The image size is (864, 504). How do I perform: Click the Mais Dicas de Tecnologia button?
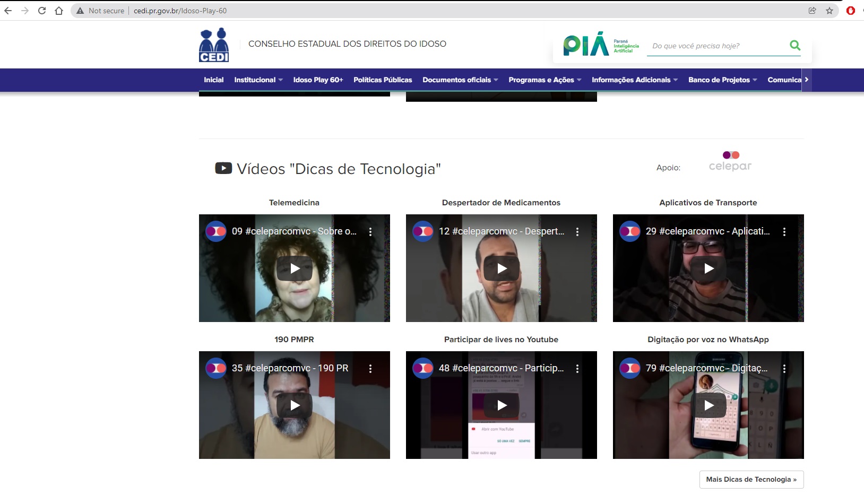point(751,479)
